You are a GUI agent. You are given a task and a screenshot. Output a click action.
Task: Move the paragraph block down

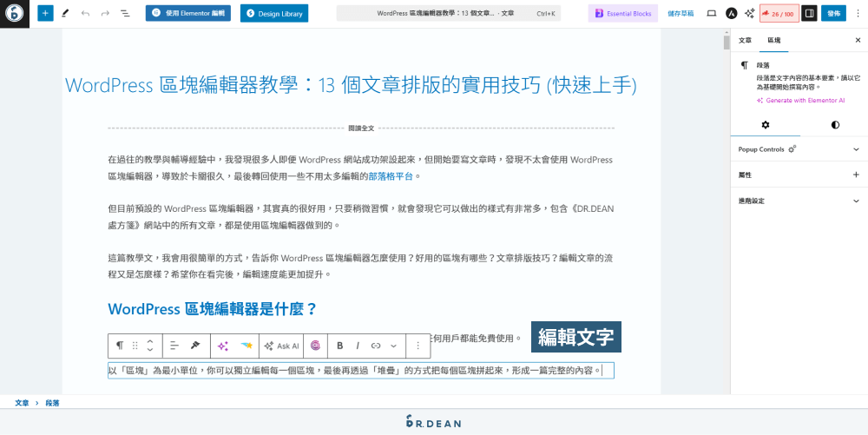tap(150, 350)
